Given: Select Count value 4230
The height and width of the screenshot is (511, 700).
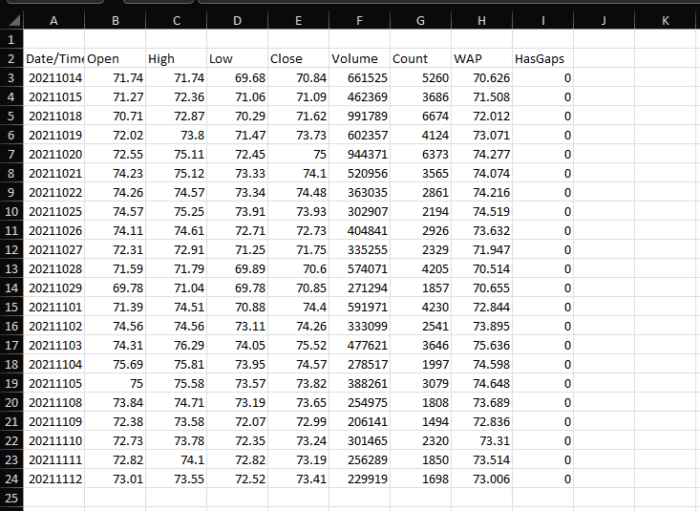Looking at the screenshot, I should point(421,307).
